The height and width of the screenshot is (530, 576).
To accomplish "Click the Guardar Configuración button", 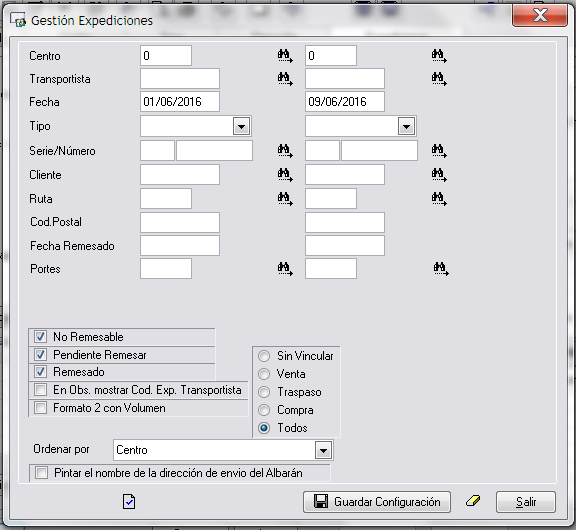I will [x=377, y=502].
